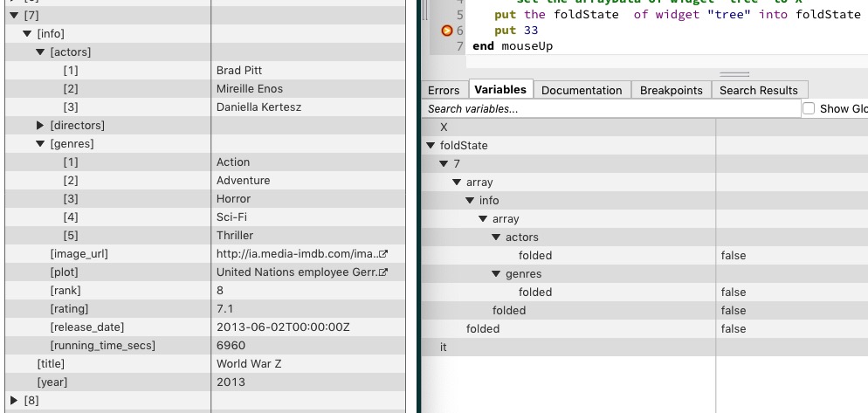Open the Documentation tab
Image resolution: width=868 pixels, height=413 pixels.
pos(582,90)
